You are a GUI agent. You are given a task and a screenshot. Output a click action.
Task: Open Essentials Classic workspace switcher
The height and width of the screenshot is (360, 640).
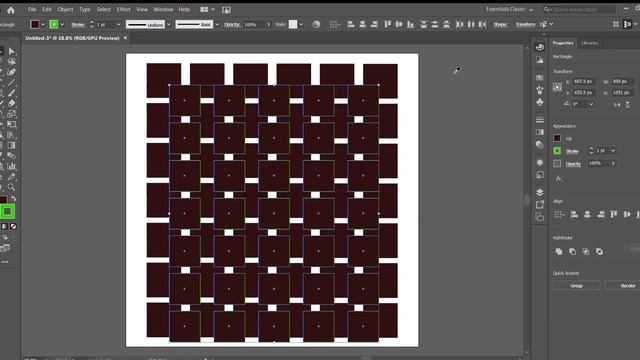point(509,9)
